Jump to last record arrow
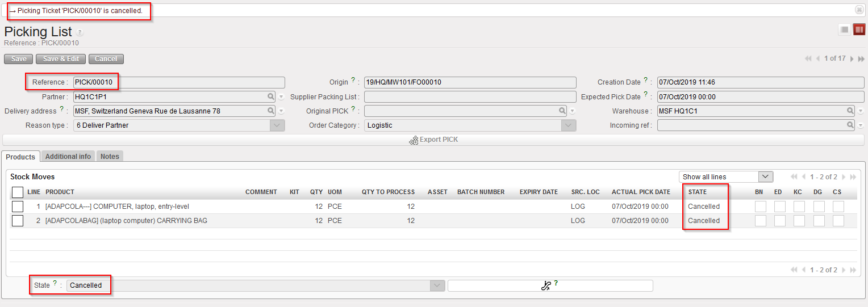868x307 pixels. coord(861,59)
